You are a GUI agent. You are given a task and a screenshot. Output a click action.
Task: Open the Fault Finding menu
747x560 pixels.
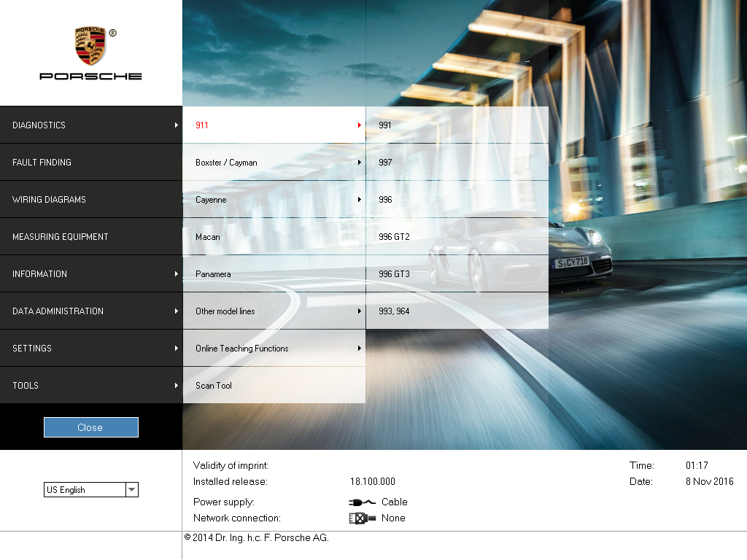[x=90, y=163]
